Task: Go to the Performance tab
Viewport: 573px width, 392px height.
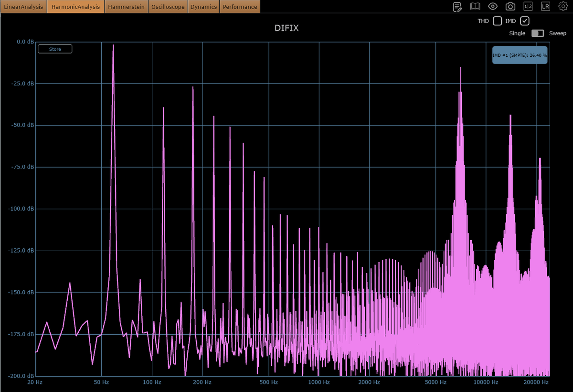Action: pyautogui.click(x=240, y=7)
